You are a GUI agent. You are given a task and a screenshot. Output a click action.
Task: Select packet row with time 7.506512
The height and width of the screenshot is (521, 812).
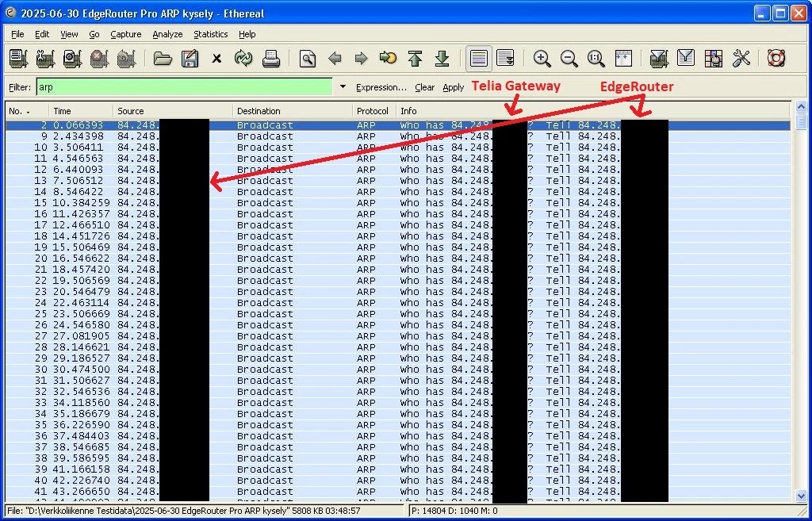[x=398, y=181]
